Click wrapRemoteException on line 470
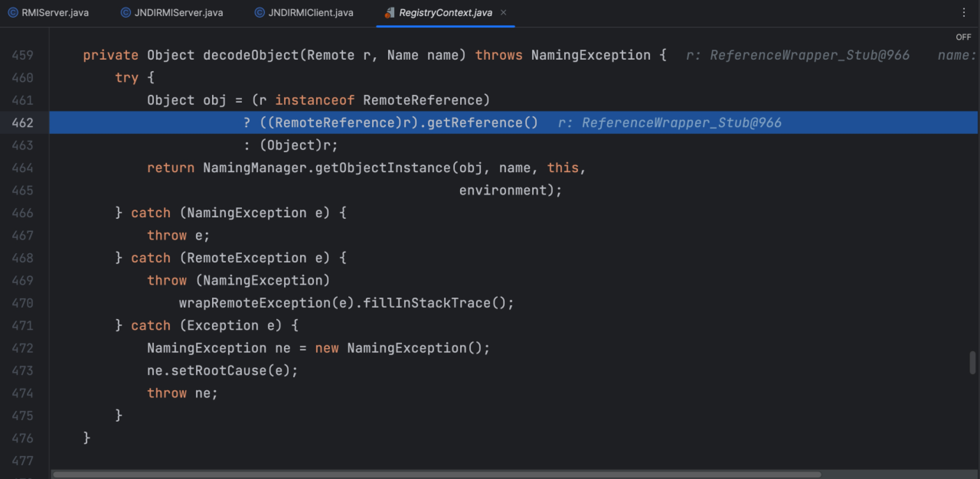This screenshot has width=980, height=479. 255,303
